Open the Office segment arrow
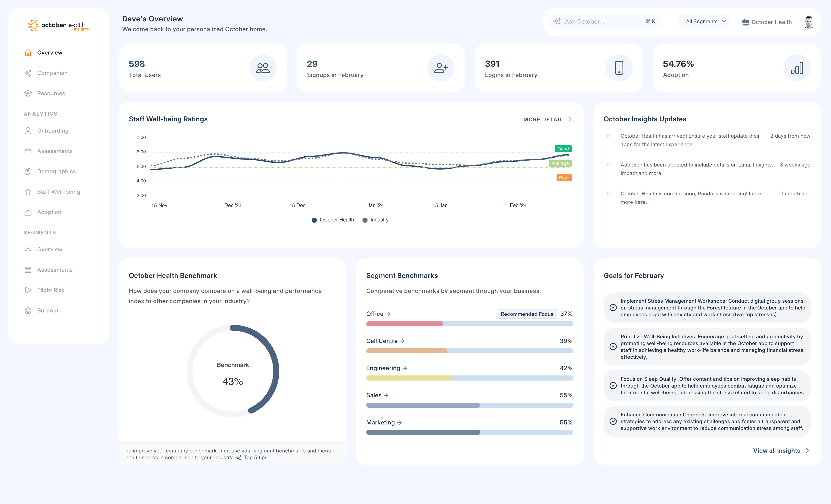831x504 pixels. pyautogui.click(x=388, y=314)
